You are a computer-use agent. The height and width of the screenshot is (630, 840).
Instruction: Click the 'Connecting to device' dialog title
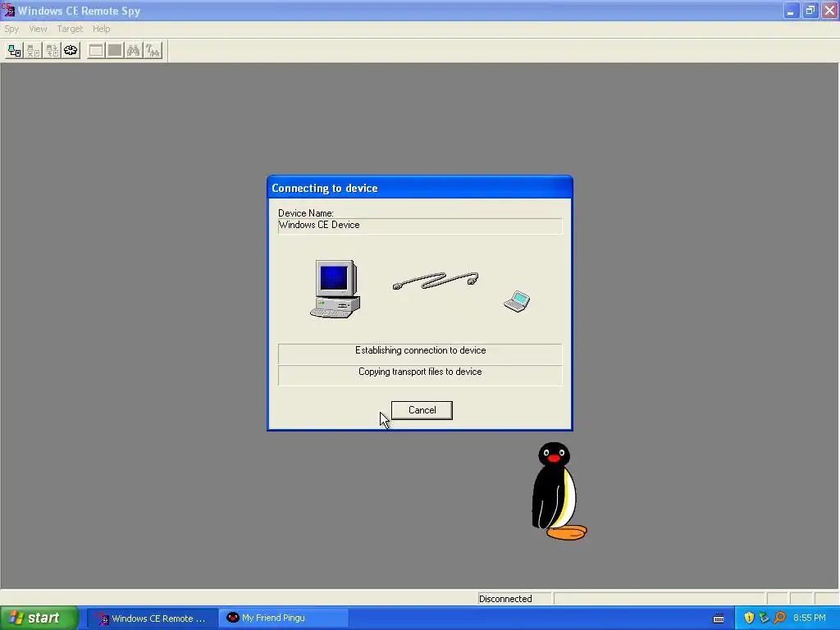(325, 188)
